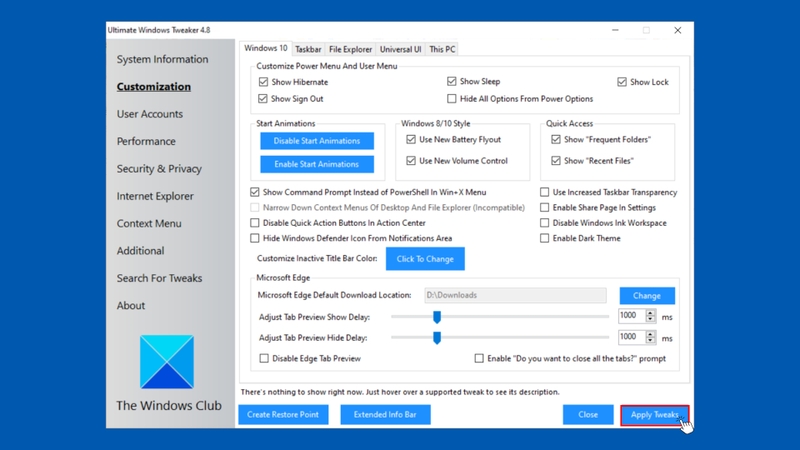Image resolution: width=800 pixels, height=450 pixels.
Task: Switch to the Windows 10 tab
Action: 265,48
